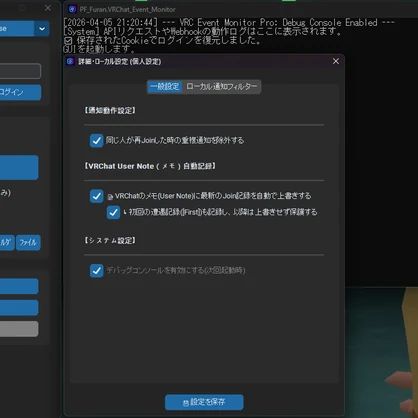Viewport: 418px width, 418px height.
Task: Toggle keeping the First encounter record option
Action: 113,212
